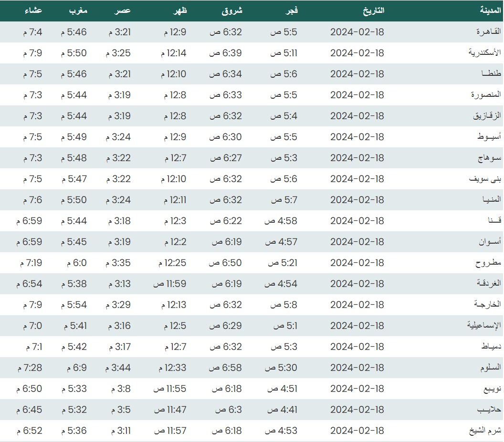The width and height of the screenshot is (504, 442).
Task: Click Dhuhr time 12:33 م for السلوم
Action: (x=171, y=368)
